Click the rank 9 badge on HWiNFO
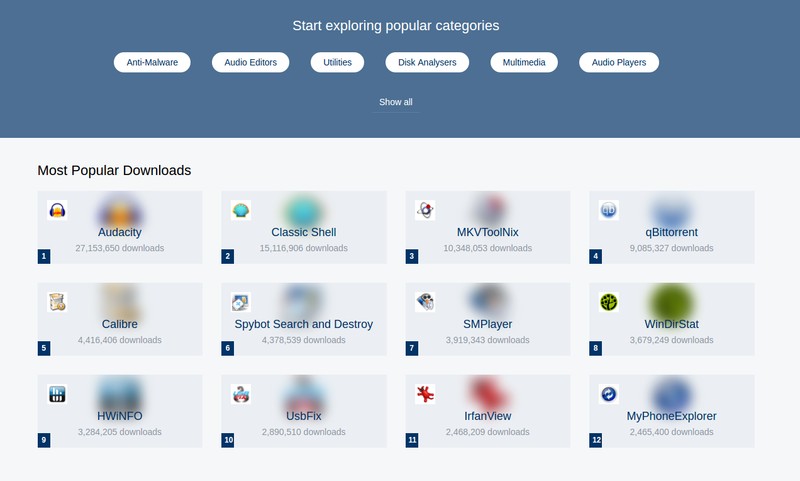The height and width of the screenshot is (481, 800). tap(44, 440)
